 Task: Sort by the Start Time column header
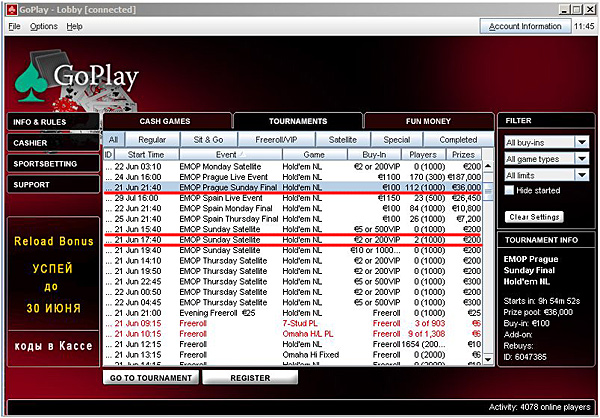coord(147,155)
